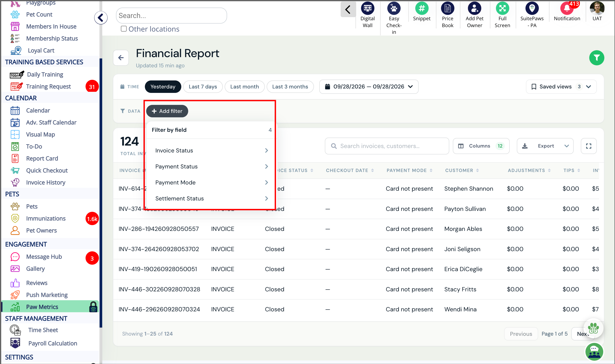Image resolution: width=615 pixels, height=364 pixels.
Task: Collapse top toolbar with the left chevron
Action: [x=348, y=10]
